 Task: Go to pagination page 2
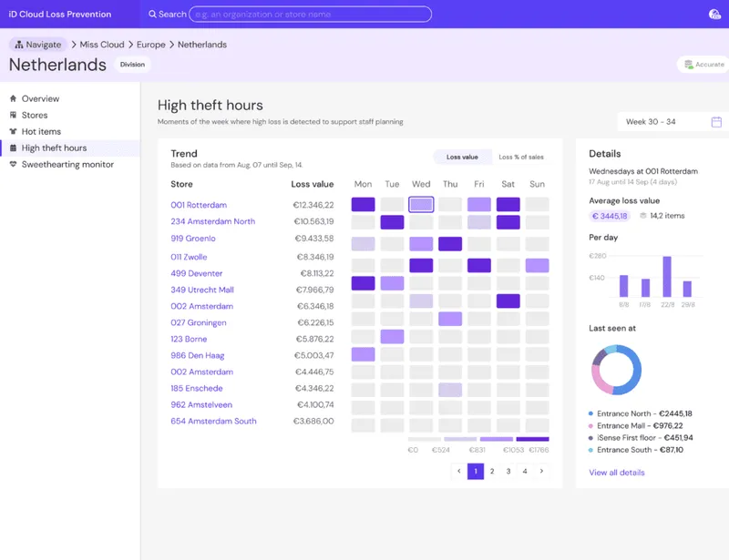coord(492,472)
